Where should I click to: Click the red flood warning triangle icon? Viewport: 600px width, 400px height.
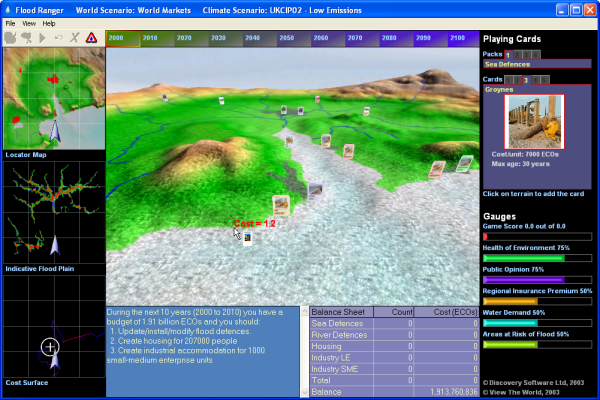pyautogui.click(x=91, y=38)
